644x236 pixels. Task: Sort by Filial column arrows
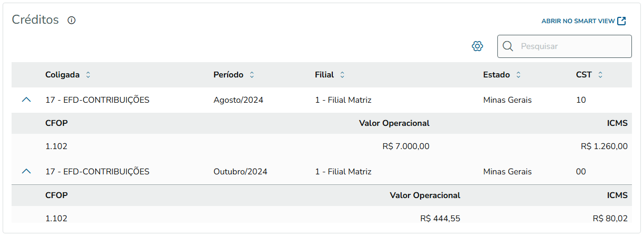coord(342,75)
